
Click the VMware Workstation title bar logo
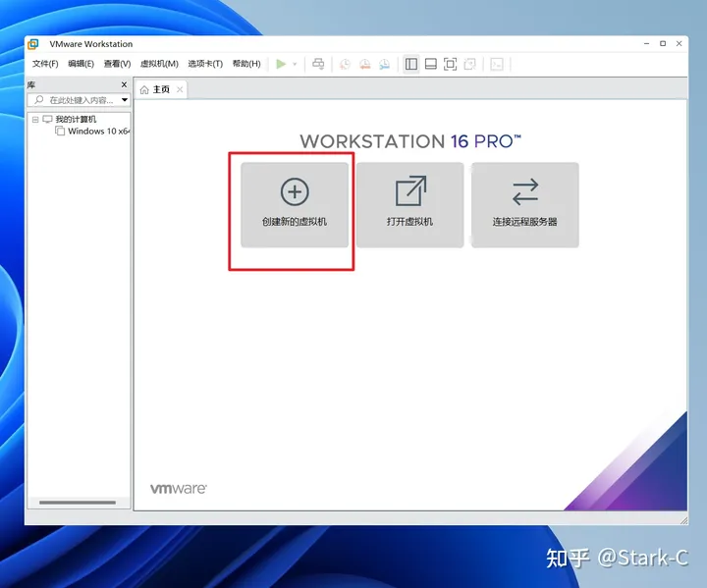coord(33,44)
